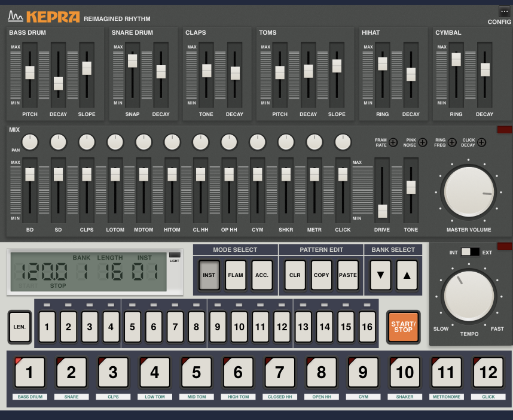This screenshot has height=420, width=513.
Task: Click the BD mix level fader
Action: click(30, 175)
